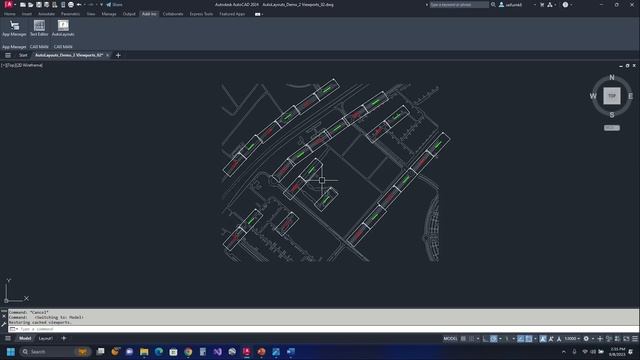
Task: Click the MODEL space status bar button
Action: tap(450, 339)
